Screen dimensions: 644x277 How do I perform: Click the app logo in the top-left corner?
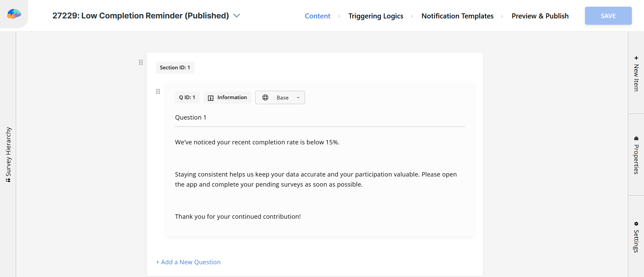coord(14,14)
